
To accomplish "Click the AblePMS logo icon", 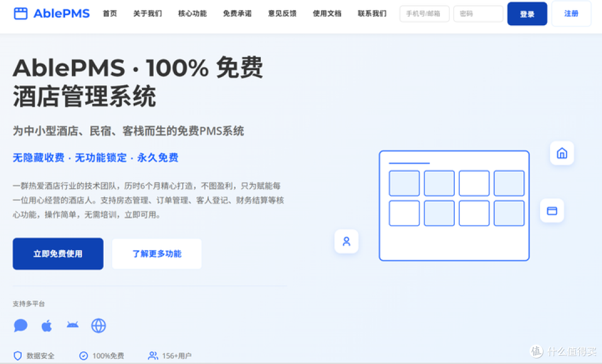I will (21, 13).
